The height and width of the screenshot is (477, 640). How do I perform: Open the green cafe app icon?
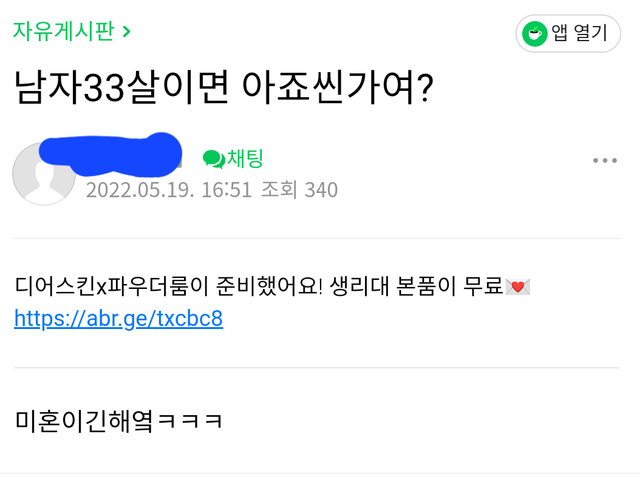pos(535,33)
